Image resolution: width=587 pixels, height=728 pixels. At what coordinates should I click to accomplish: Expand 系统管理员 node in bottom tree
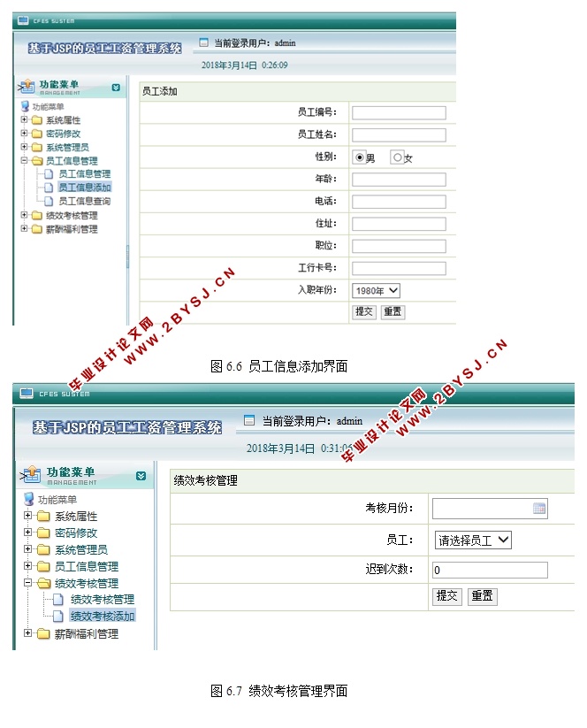point(27,549)
